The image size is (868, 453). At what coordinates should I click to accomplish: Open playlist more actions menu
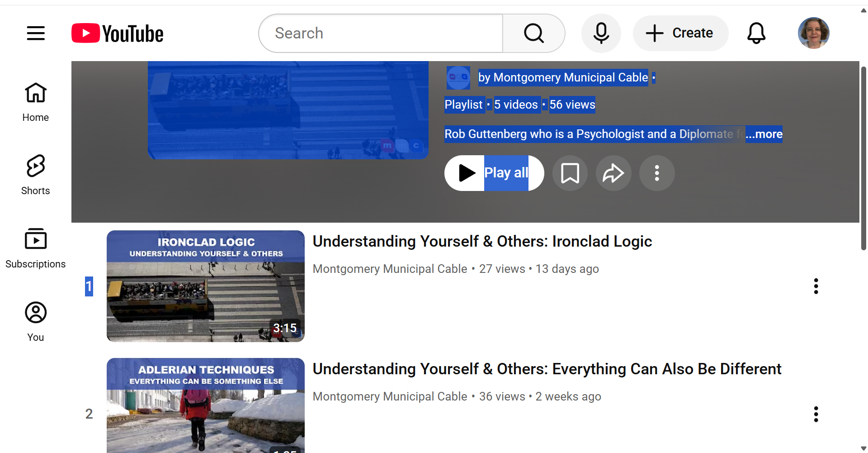tap(657, 173)
